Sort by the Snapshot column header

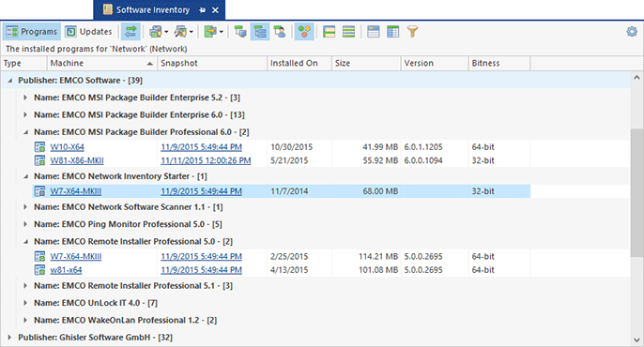(x=212, y=63)
